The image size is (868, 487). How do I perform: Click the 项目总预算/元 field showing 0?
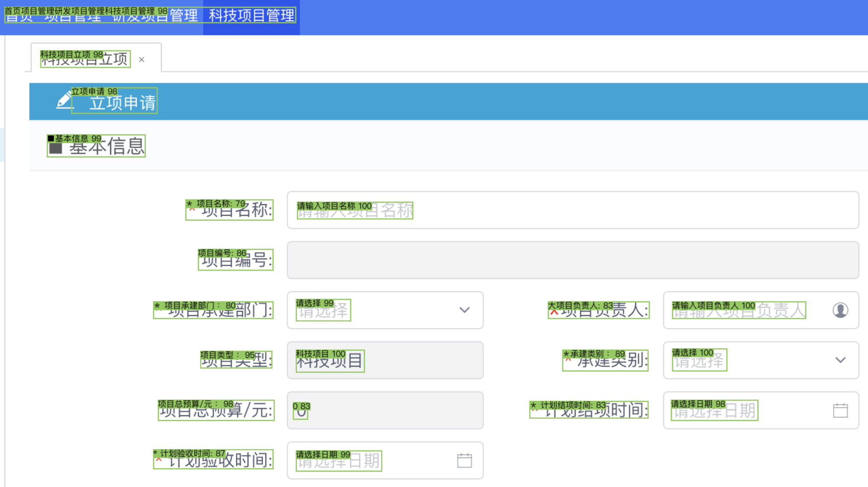click(x=384, y=410)
